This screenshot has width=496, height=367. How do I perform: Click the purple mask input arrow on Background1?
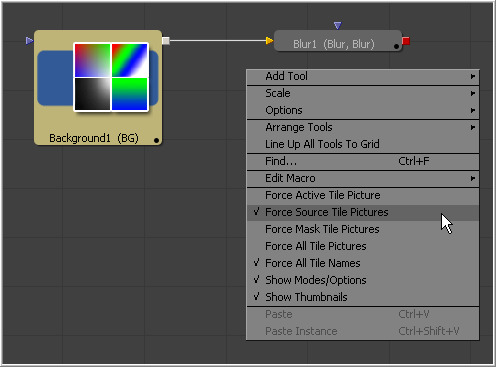(29, 41)
